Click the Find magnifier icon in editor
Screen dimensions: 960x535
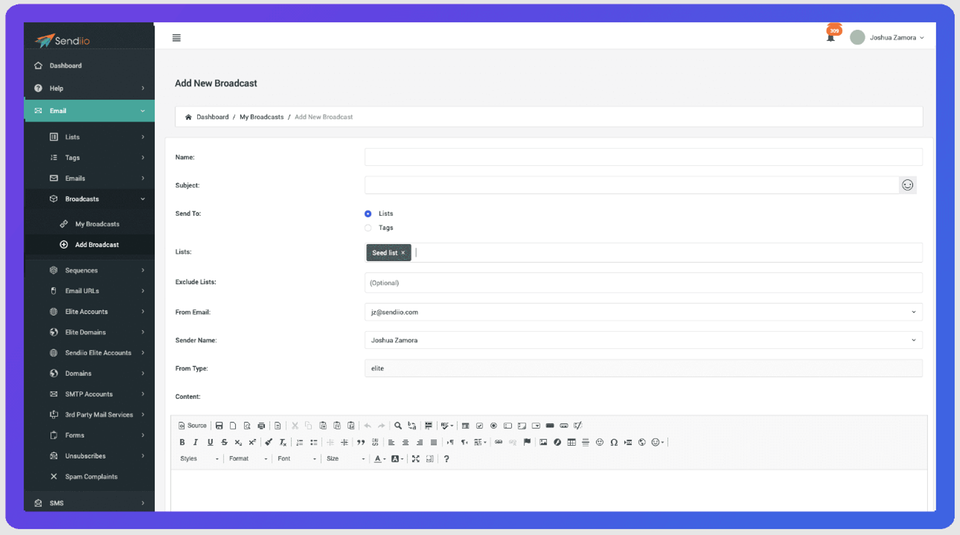[x=398, y=425]
